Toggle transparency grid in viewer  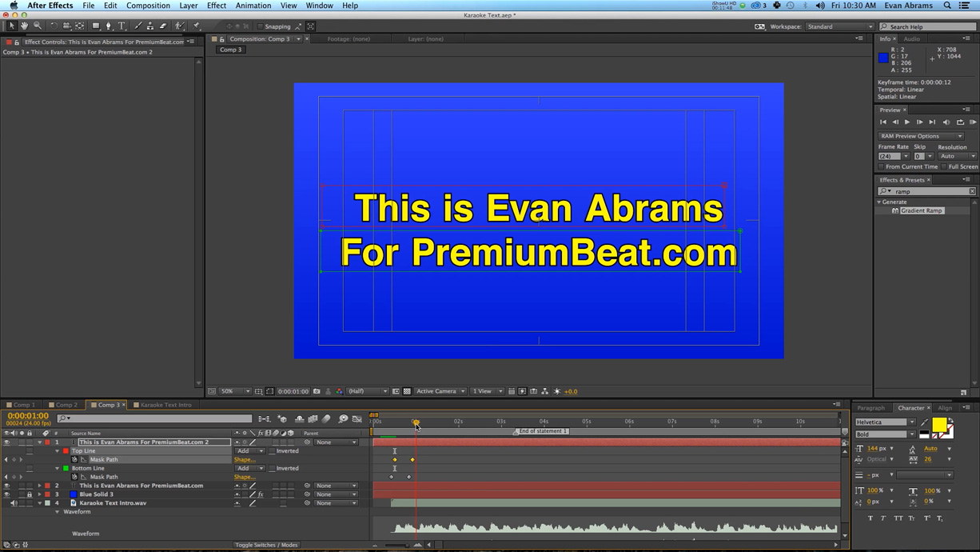tap(407, 391)
